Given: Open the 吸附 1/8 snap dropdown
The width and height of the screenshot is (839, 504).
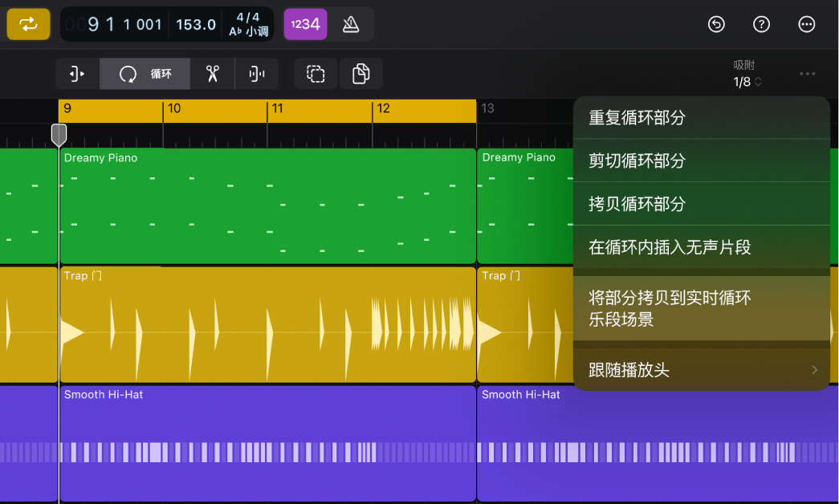Looking at the screenshot, I should click(x=747, y=74).
